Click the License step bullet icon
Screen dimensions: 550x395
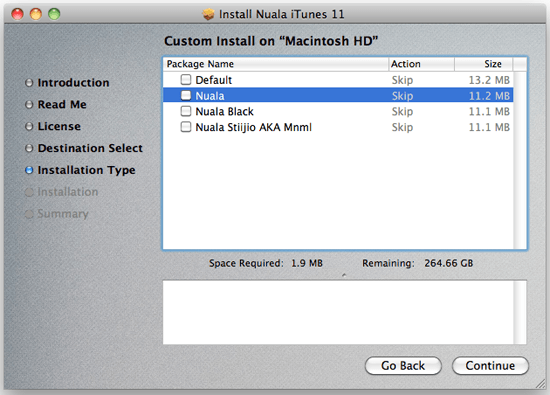[29, 126]
